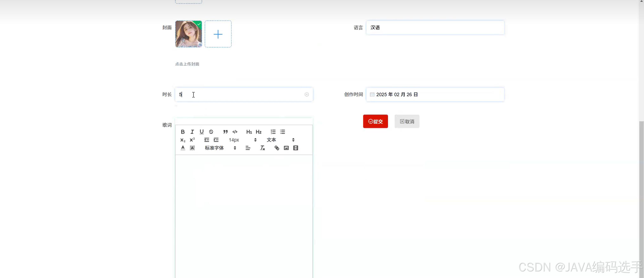This screenshot has width=644, height=278.
Task: Apply superscript formatting
Action: [192, 140]
